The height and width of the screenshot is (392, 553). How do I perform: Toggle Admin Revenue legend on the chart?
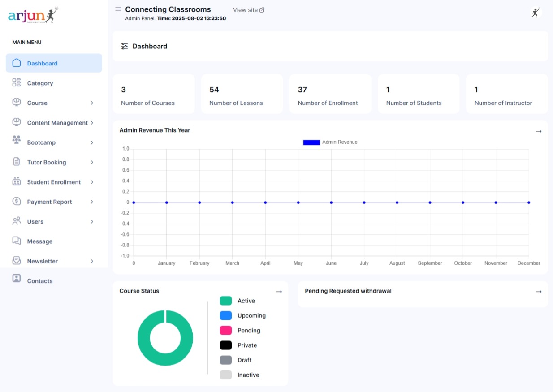330,142
